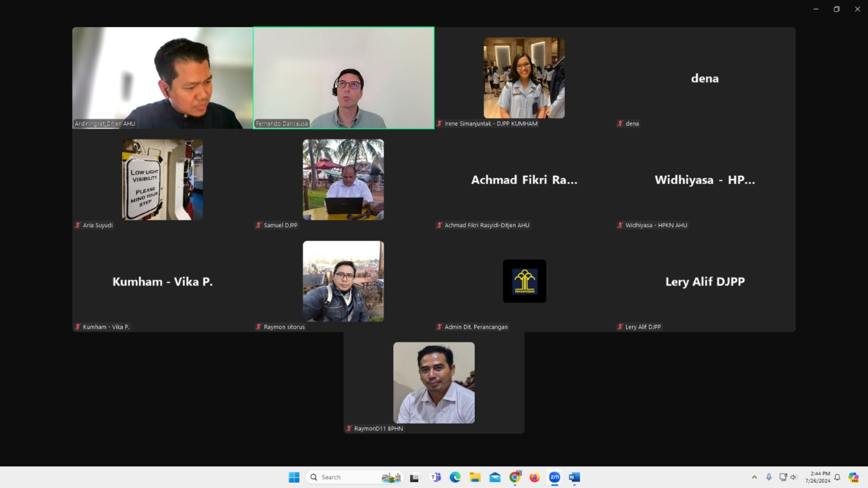The width and height of the screenshot is (868, 488).
Task: Click the 'RaymonD11 BPHN' name label
Action: 378,428
